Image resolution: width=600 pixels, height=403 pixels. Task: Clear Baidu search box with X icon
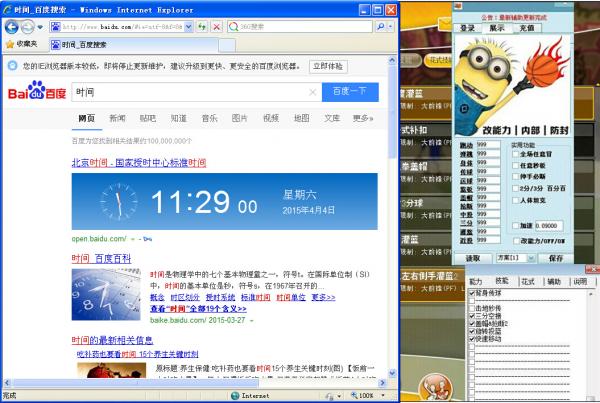312,92
